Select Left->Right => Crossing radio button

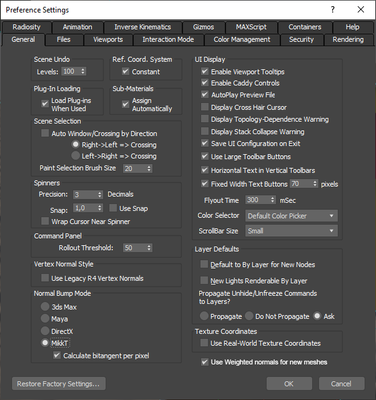pyautogui.click(x=76, y=156)
